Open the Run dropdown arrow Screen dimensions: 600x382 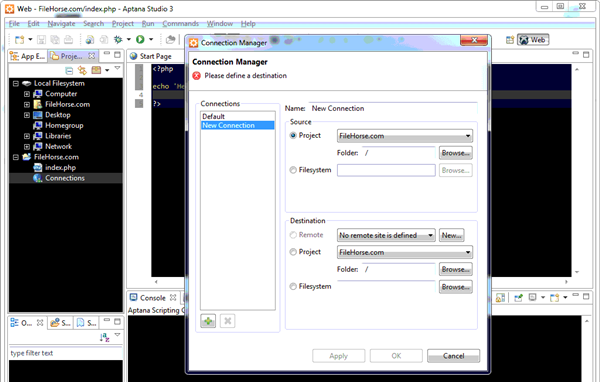[151, 39]
